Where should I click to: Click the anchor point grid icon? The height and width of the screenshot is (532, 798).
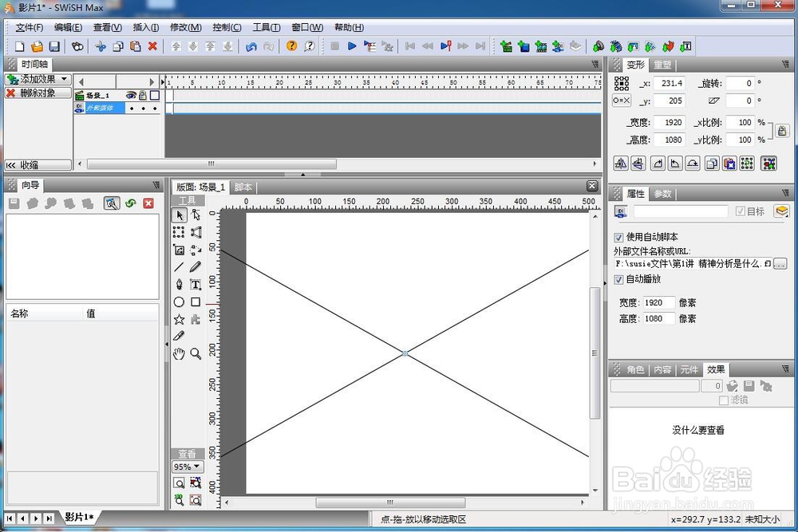[622, 83]
